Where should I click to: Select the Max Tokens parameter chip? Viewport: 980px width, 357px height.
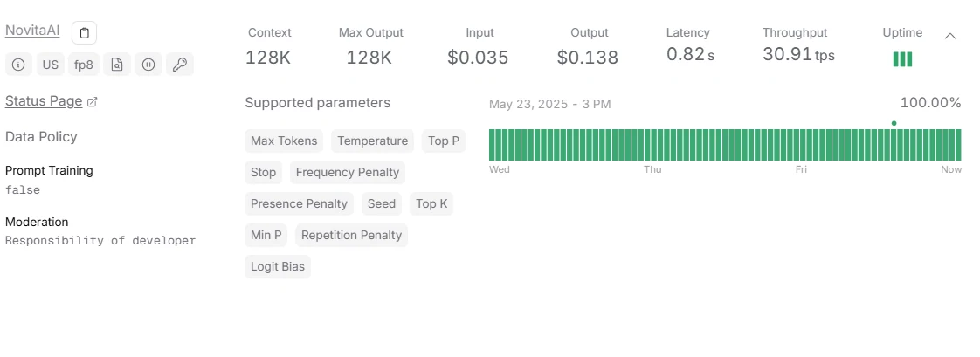point(284,141)
